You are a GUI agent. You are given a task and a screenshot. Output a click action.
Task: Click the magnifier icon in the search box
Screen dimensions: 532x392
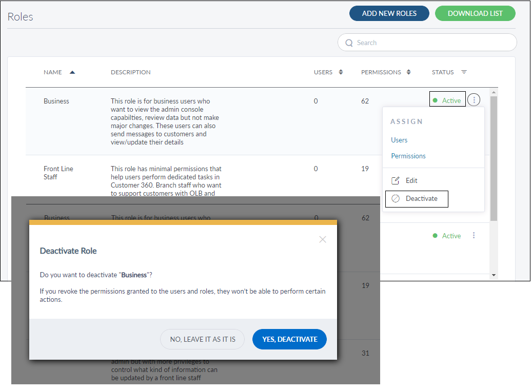[x=349, y=43]
